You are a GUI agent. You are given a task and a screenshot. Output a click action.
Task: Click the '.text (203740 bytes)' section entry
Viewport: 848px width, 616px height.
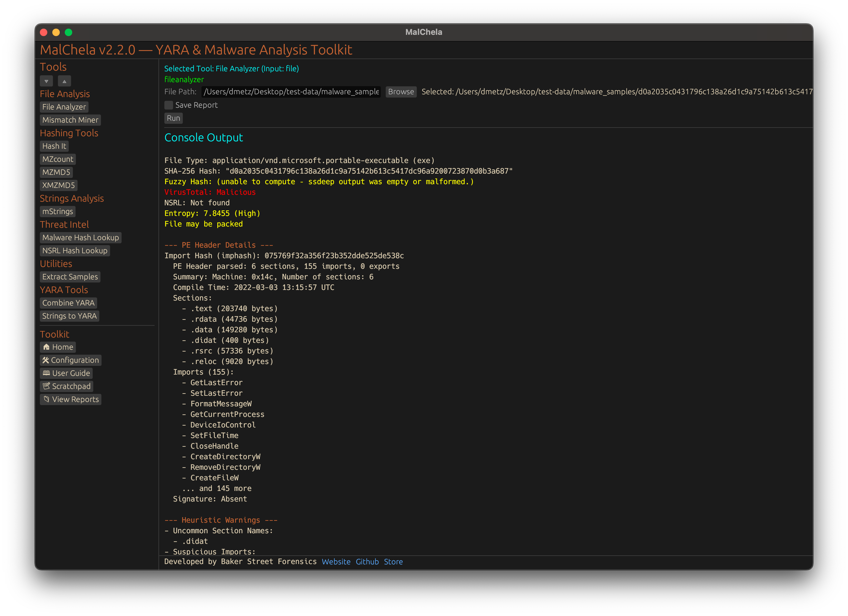coord(230,309)
